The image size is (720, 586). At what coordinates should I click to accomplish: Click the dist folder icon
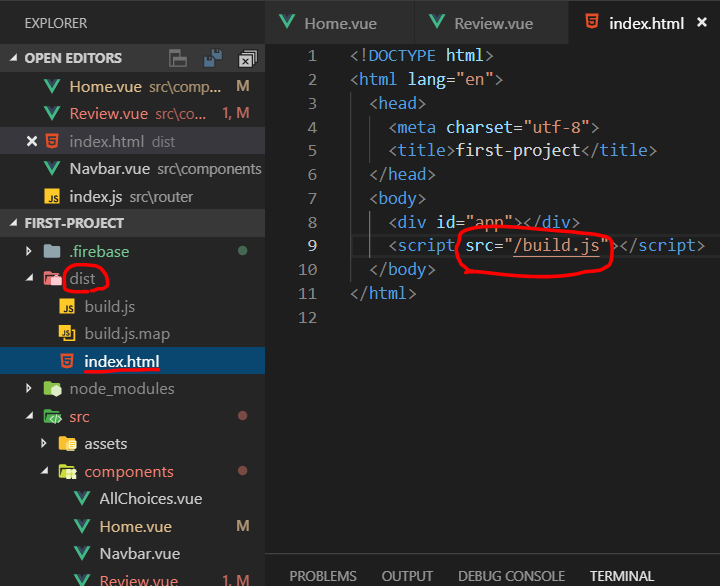click(x=52, y=278)
